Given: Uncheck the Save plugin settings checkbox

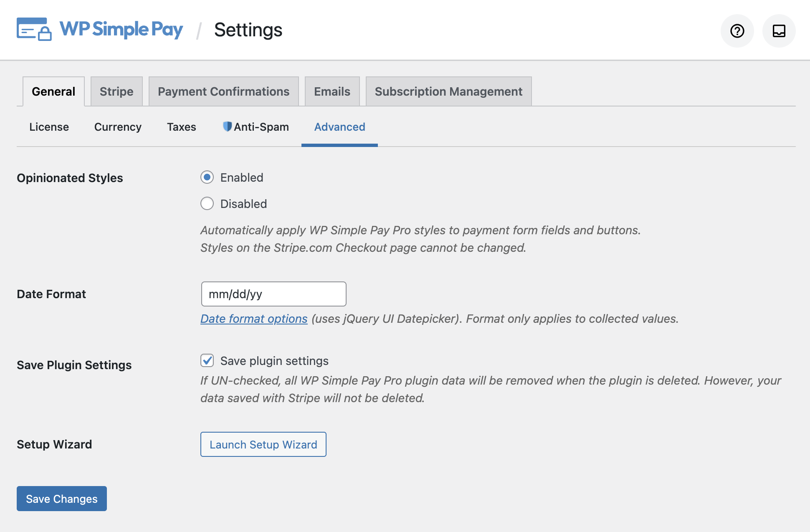Looking at the screenshot, I should (x=207, y=360).
